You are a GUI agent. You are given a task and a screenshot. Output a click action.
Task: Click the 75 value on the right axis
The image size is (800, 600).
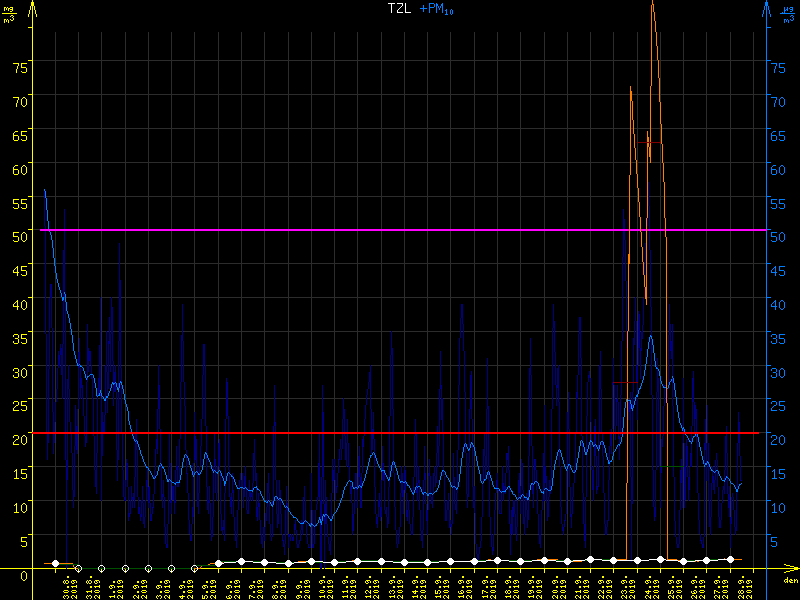point(777,66)
